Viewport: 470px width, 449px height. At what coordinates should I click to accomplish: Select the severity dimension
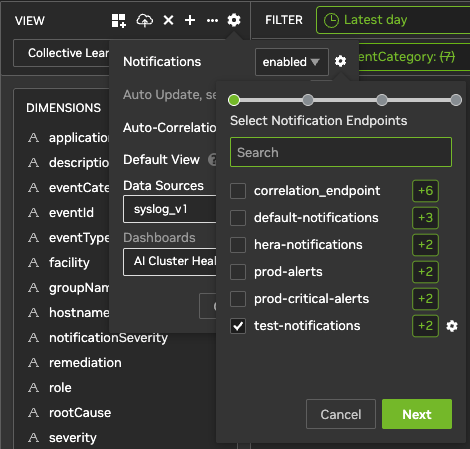click(73, 438)
